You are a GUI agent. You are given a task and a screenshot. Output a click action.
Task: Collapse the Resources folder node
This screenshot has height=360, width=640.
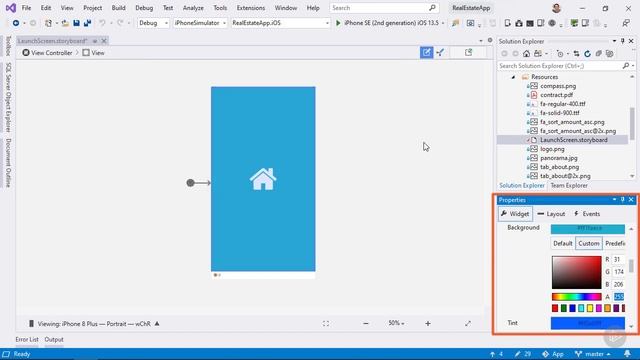coord(513,77)
